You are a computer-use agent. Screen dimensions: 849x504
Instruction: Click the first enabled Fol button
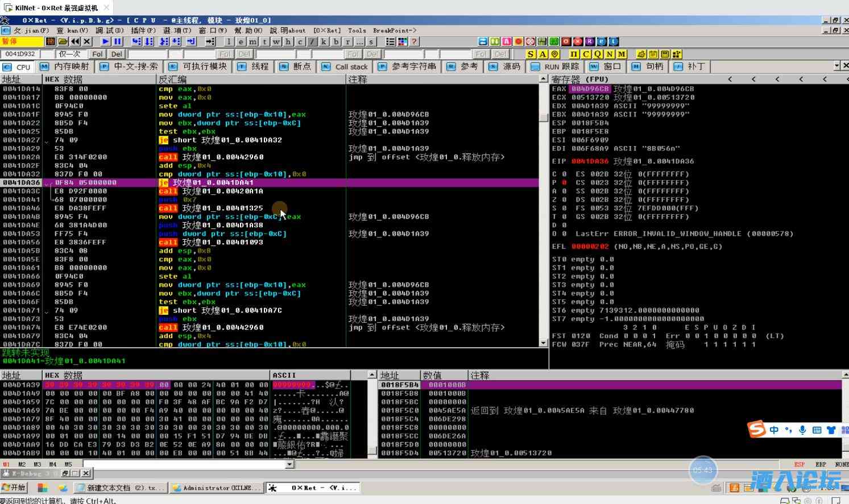(x=97, y=54)
